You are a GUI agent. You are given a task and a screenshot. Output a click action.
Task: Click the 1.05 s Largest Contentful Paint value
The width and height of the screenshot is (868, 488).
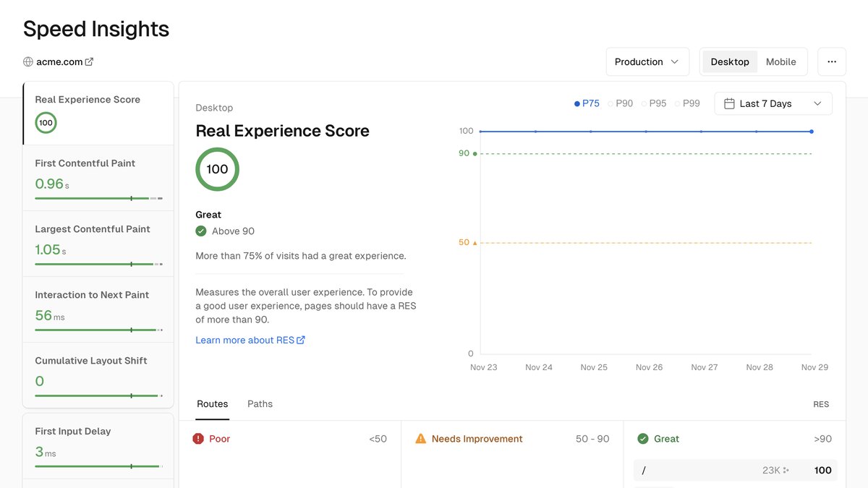click(x=51, y=250)
